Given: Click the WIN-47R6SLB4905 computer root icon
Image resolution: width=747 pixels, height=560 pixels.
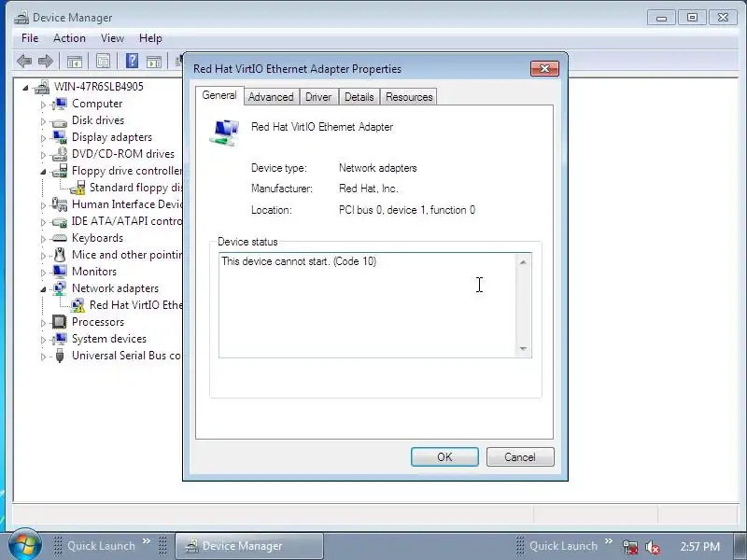Looking at the screenshot, I should point(42,87).
